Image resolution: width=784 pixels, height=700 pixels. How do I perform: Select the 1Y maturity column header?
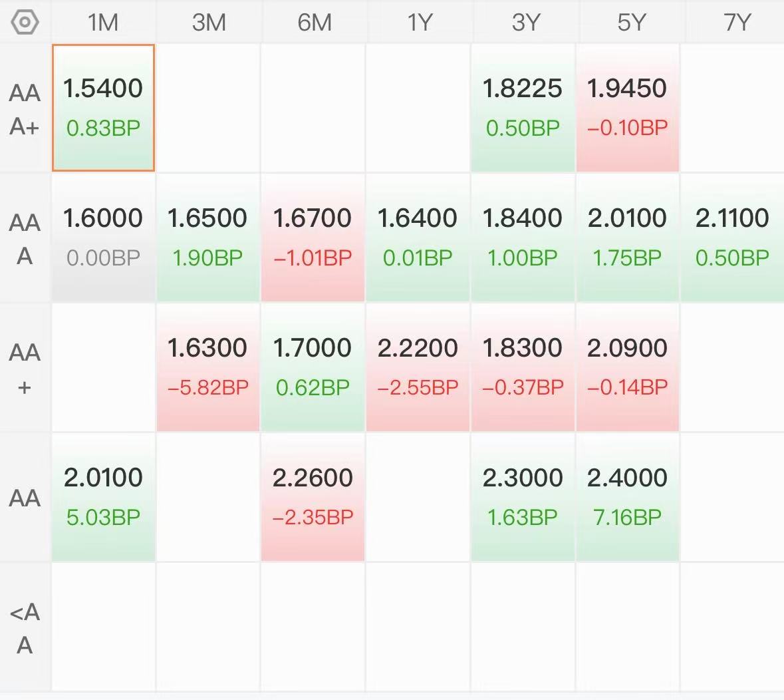point(418,22)
